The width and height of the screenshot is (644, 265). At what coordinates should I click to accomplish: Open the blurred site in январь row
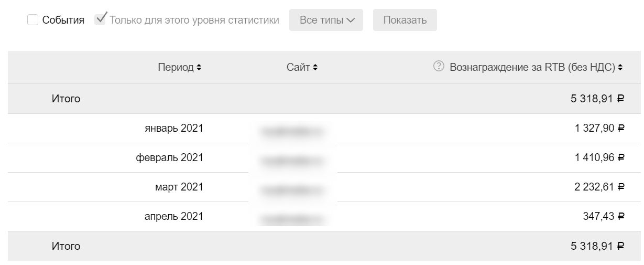point(292,129)
